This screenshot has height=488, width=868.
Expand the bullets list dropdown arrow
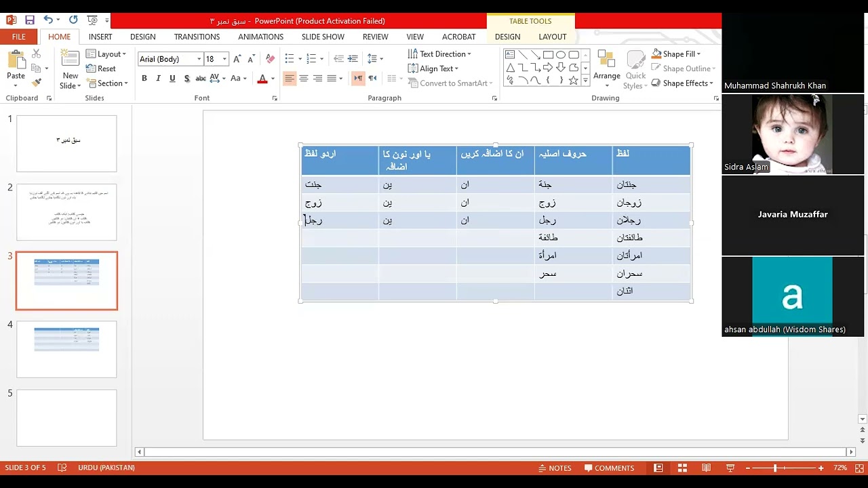(299, 59)
